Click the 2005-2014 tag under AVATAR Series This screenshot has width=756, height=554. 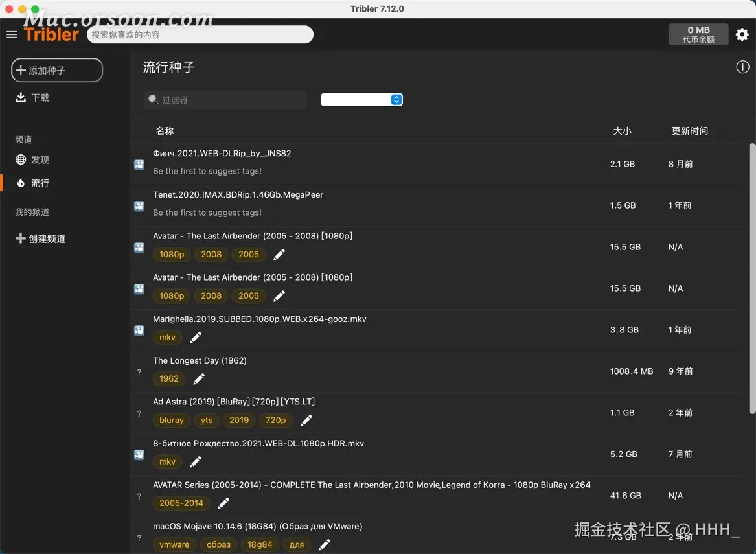tap(181, 503)
